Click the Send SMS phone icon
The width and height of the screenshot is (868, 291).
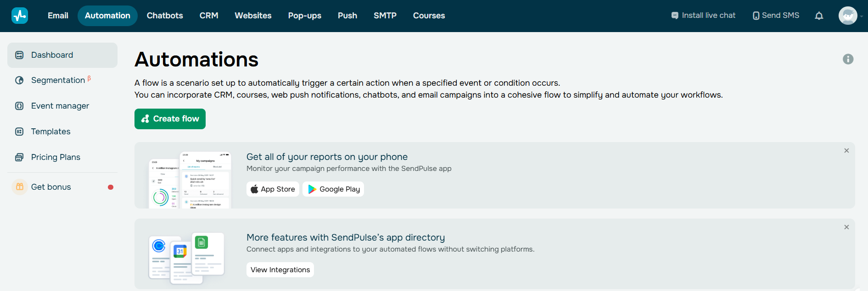pos(756,16)
